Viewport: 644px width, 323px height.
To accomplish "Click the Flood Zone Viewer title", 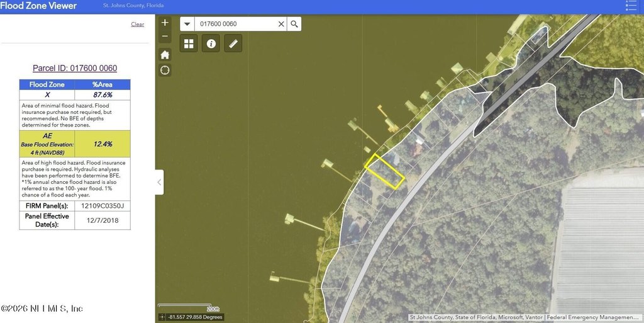I will pyautogui.click(x=39, y=6).
